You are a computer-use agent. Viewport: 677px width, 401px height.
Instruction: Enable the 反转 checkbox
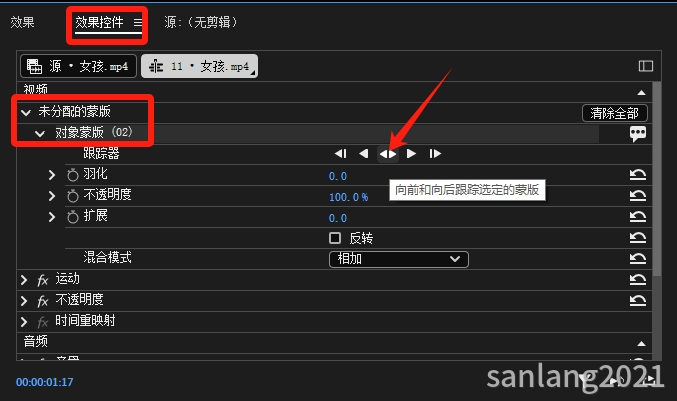[x=335, y=238]
